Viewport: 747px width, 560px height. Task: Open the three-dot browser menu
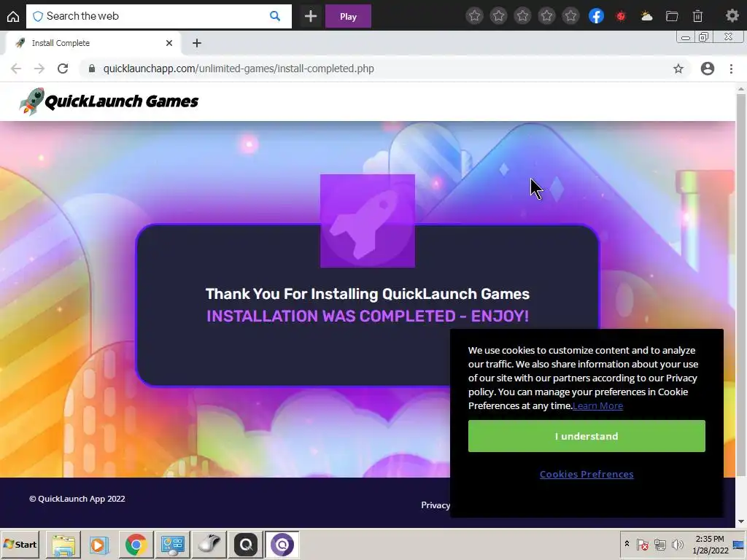(x=731, y=69)
